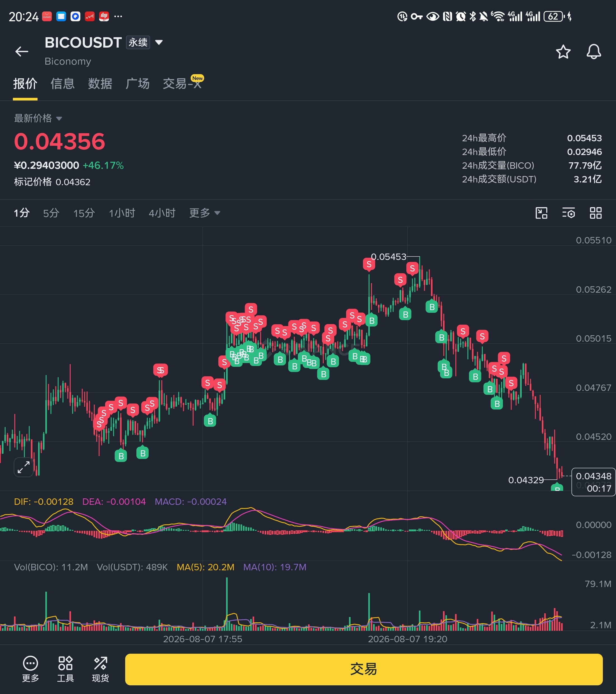Open price alert bell icon
Viewport: 616px width, 694px height.
point(594,51)
